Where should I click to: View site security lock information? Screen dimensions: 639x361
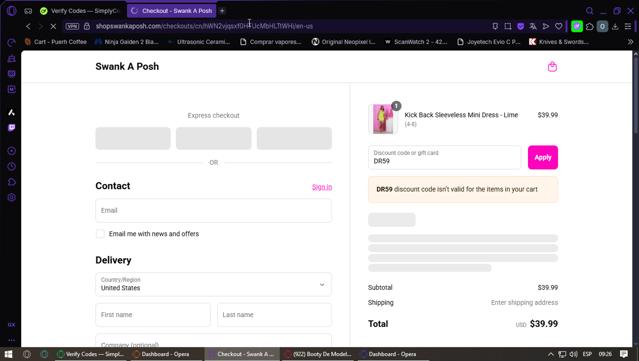pos(87,26)
